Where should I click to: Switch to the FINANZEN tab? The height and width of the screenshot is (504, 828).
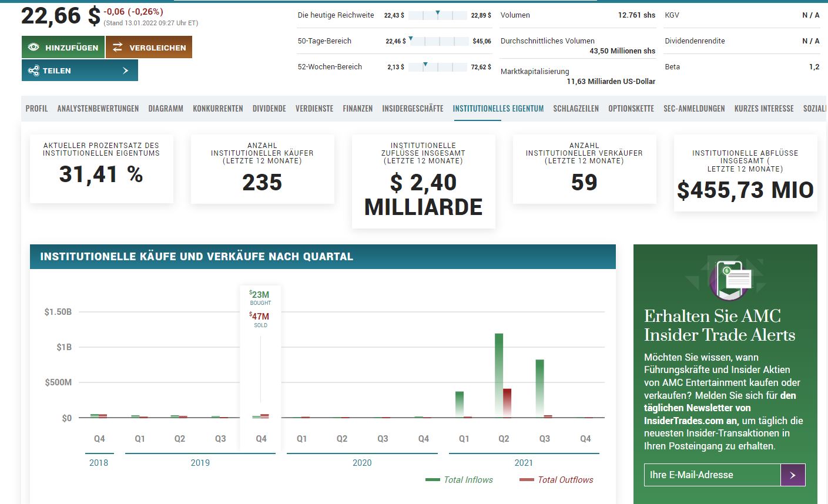(358, 109)
